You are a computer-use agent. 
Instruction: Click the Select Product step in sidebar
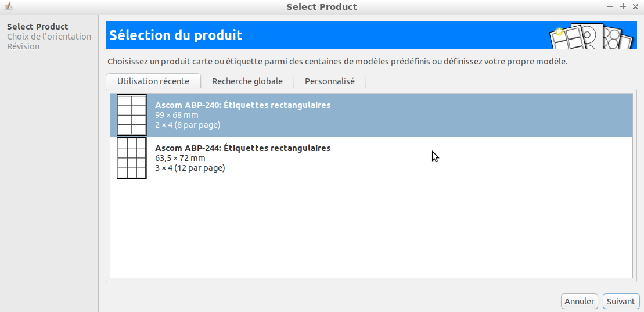[37, 27]
